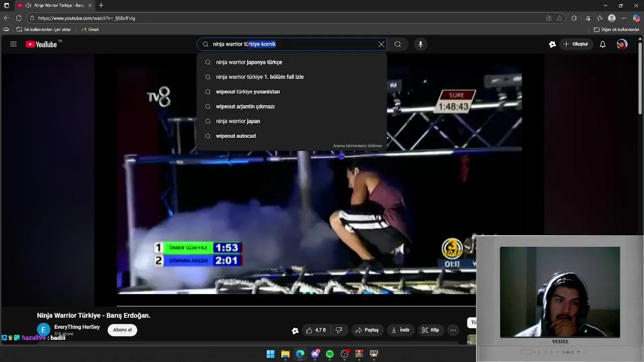The width and height of the screenshot is (644, 362).
Task: Open 'Diğer sık kullanılanlar' favorites folder
Action: click(x=616, y=30)
